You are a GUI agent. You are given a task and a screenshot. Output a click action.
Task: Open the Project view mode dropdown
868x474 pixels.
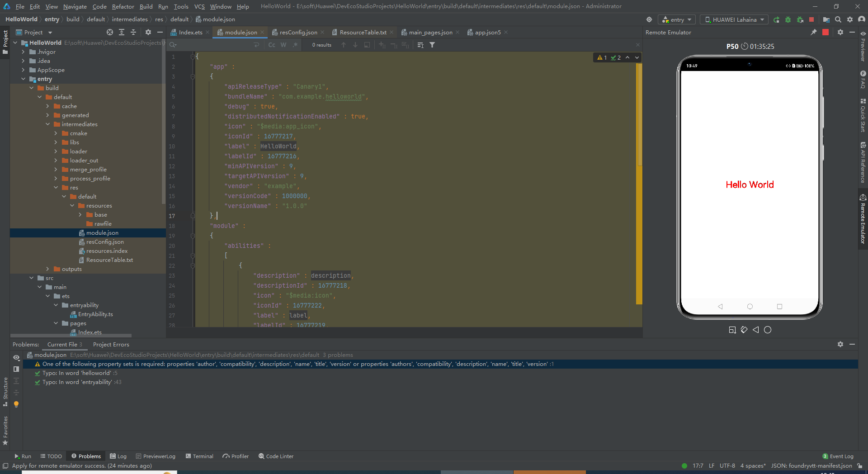pyautogui.click(x=34, y=32)
